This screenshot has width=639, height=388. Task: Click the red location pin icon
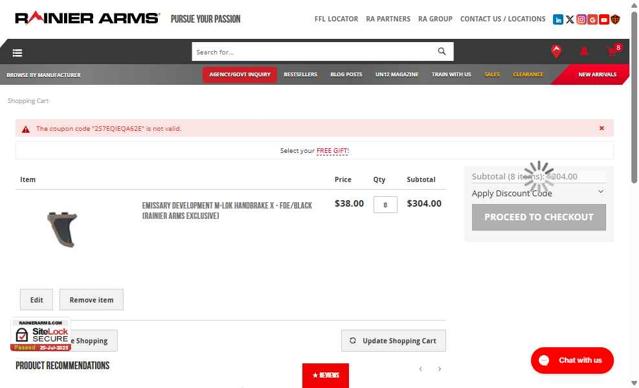556,52
